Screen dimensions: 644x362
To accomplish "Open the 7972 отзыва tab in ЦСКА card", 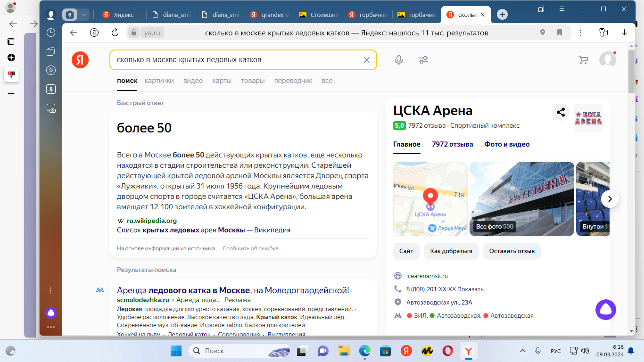I will coord(453,144).
